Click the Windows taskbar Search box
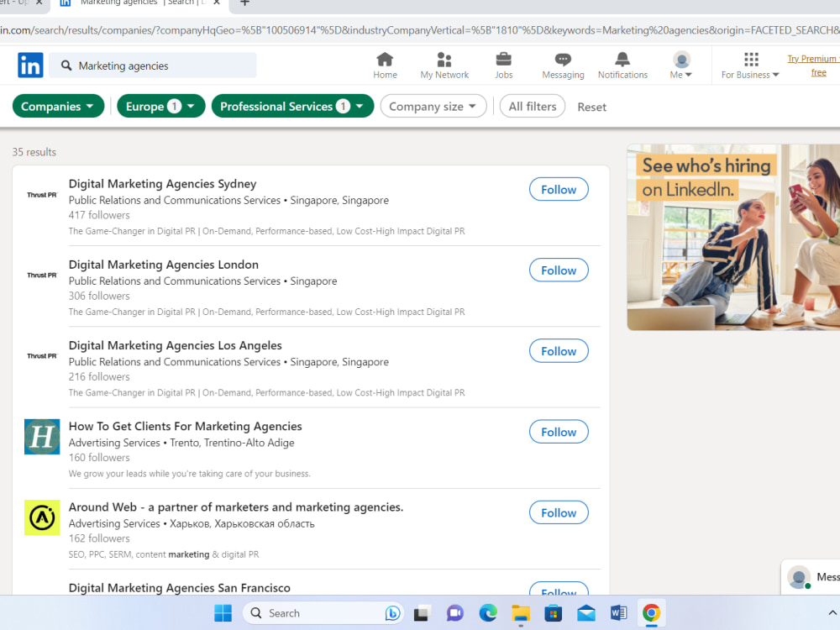 (x=323, y=613)
